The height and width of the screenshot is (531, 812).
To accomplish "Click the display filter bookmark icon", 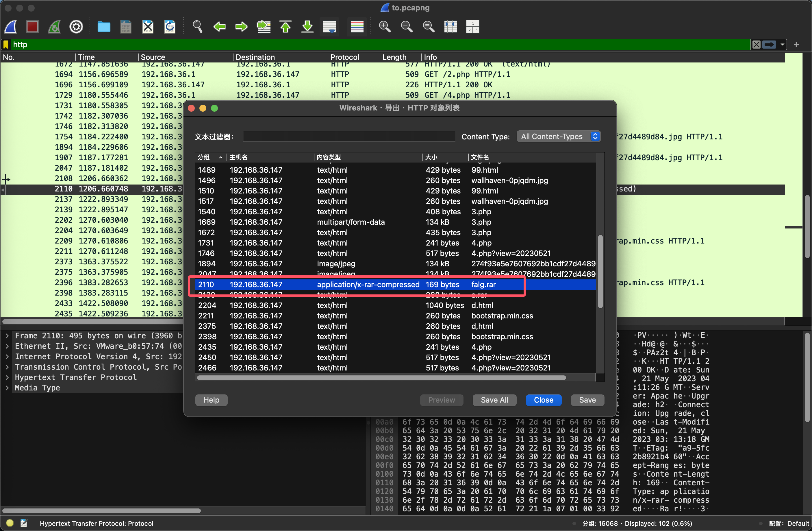I will pyautogui.click(x=6, y=44).
